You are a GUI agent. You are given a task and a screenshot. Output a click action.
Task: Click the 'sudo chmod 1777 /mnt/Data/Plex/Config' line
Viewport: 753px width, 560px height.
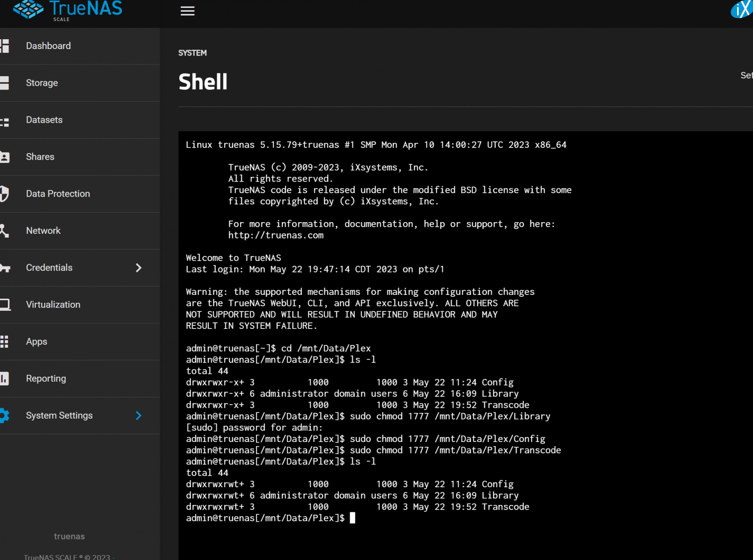[x=366, y=439]
